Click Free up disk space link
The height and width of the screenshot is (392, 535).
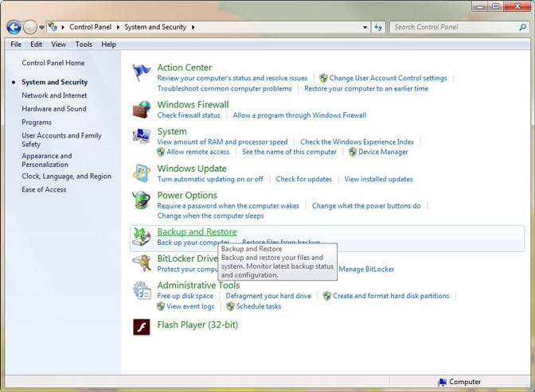[185, 296]
